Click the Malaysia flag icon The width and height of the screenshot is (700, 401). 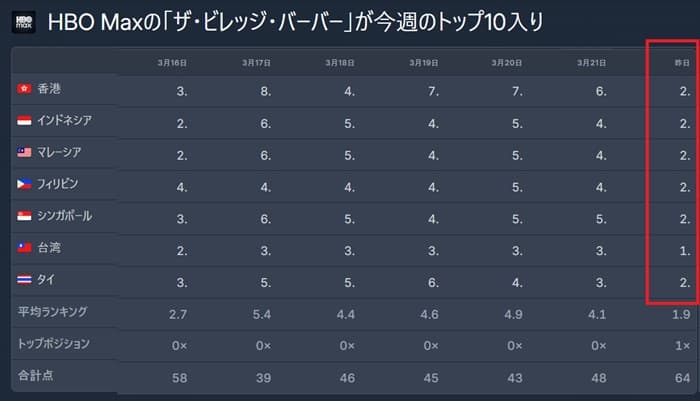24,153
